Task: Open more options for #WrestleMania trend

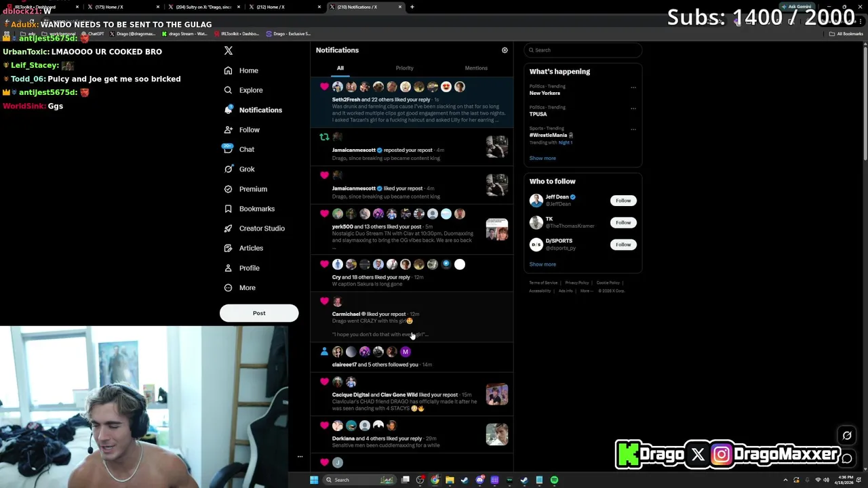Action: tap(633, 129)
